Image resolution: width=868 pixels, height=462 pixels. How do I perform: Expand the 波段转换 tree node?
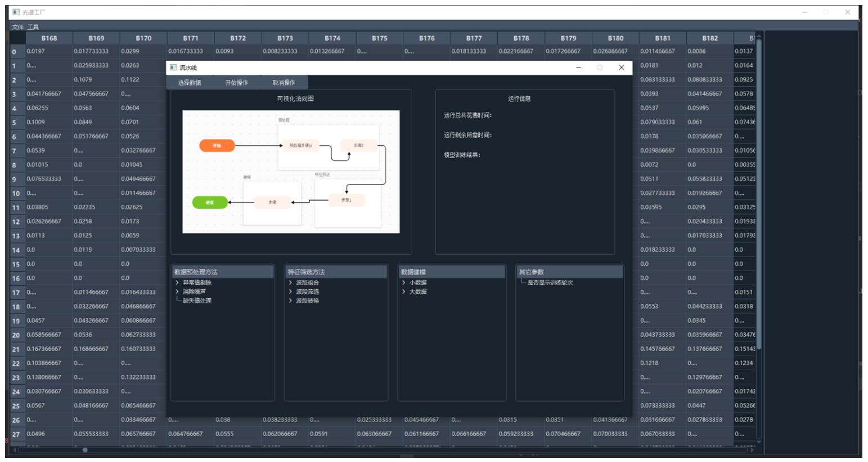290,300
